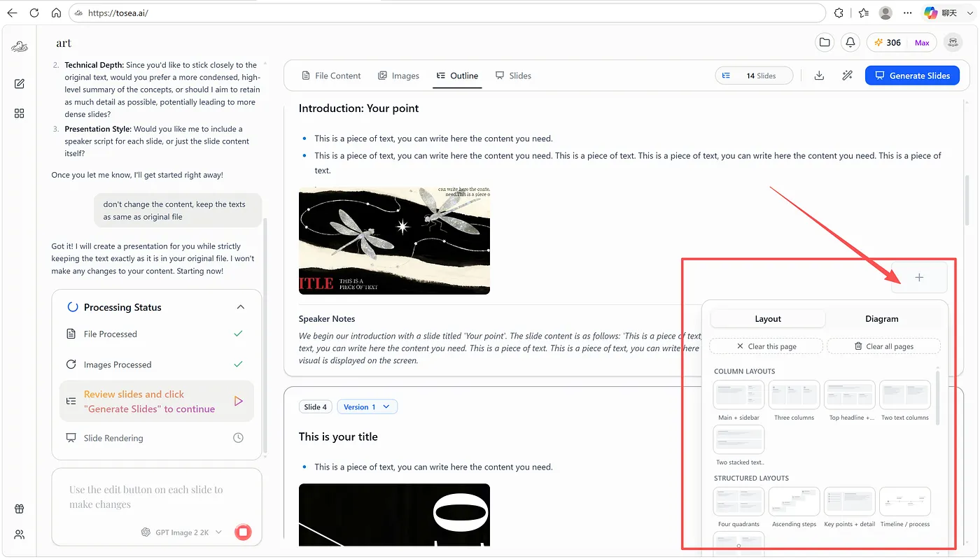This screenshot has width=980, height=559.
Task: Open the 14 Slides selector
Action: 754,76
